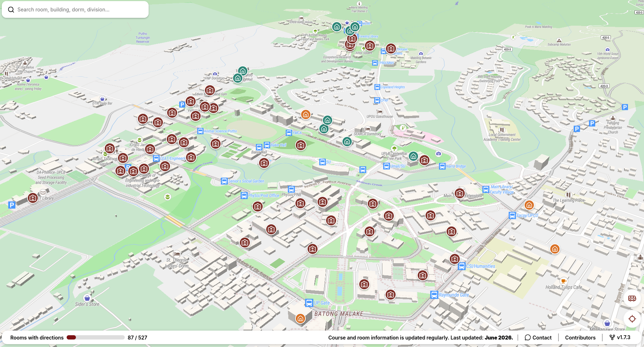Toggle the jeepney routes bus button

pos(632,298)
